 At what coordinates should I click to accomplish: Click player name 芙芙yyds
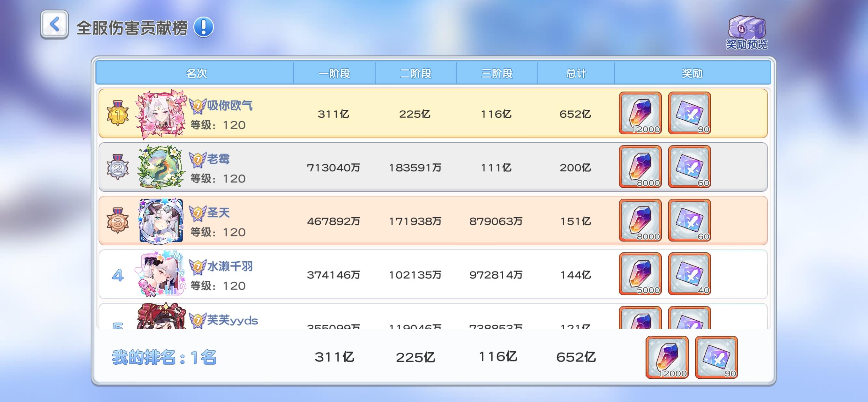click(x=232, y=320)
